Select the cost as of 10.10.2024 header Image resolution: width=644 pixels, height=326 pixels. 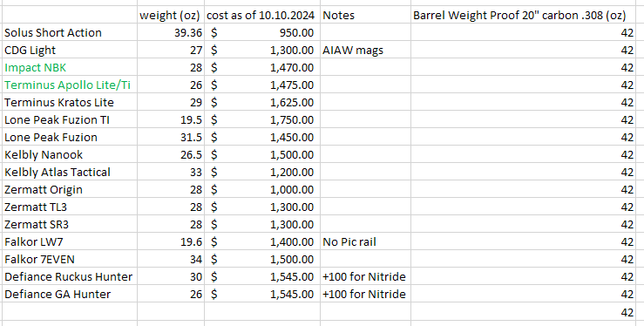pos(262,15)
